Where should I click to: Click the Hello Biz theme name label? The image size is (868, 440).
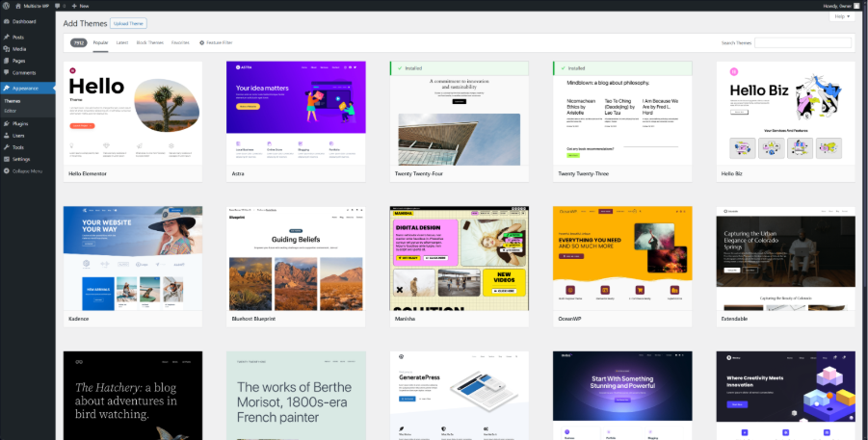click(732, 174)
